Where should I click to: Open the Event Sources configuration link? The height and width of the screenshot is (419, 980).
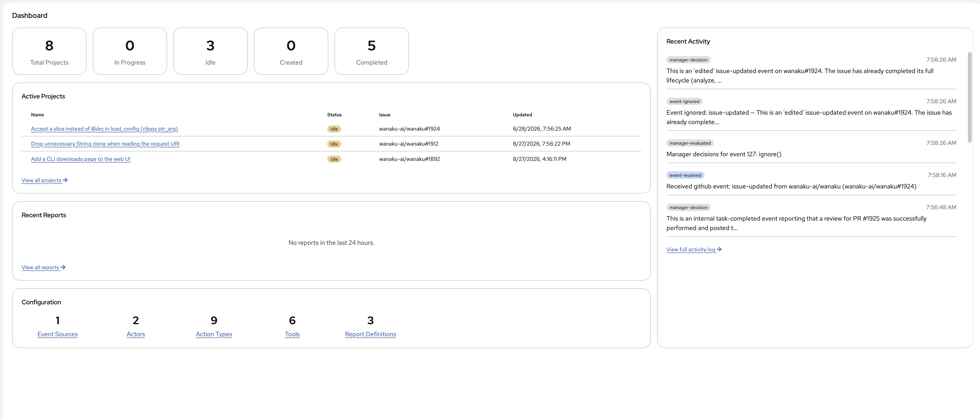coord(57,334)
